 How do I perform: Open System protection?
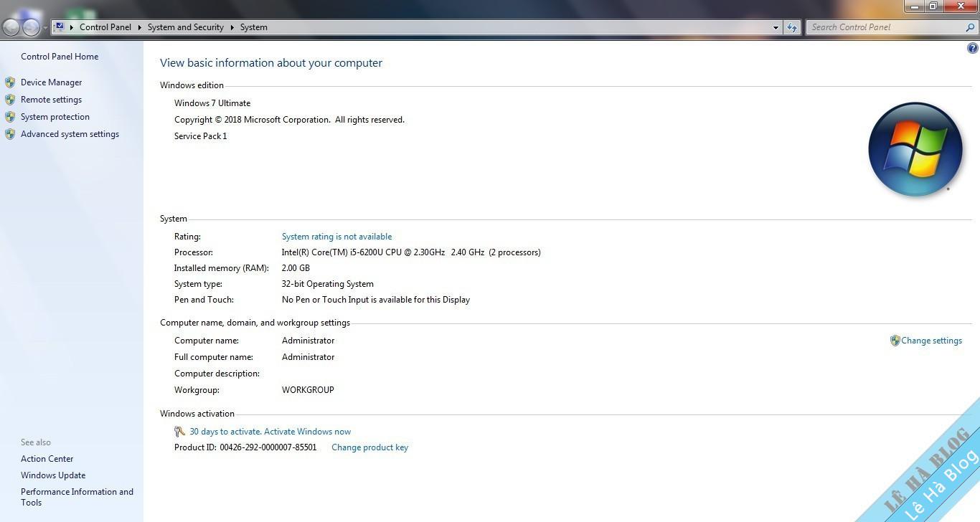(x=55, y=117)
